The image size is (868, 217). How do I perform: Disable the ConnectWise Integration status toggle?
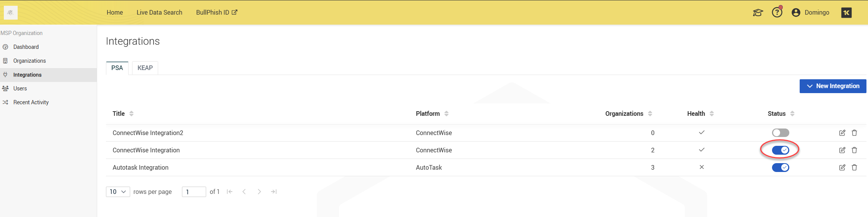pos(780,150)
